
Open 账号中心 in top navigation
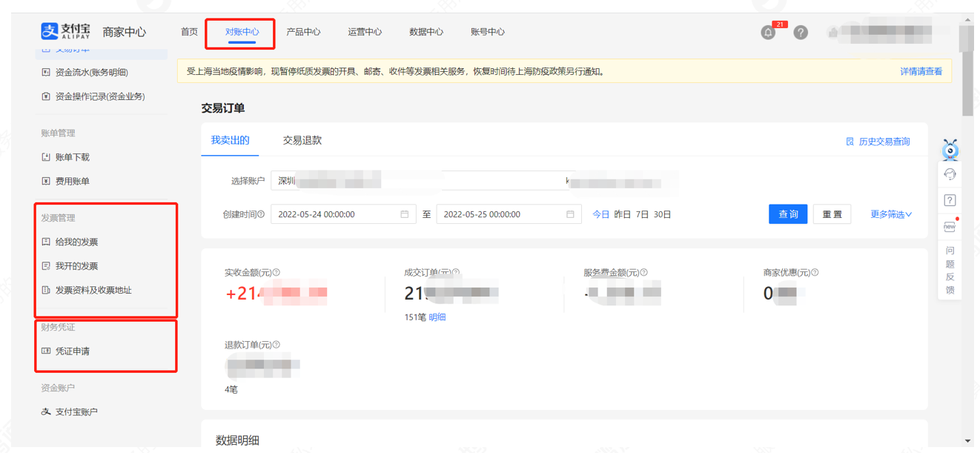(488, 32)
